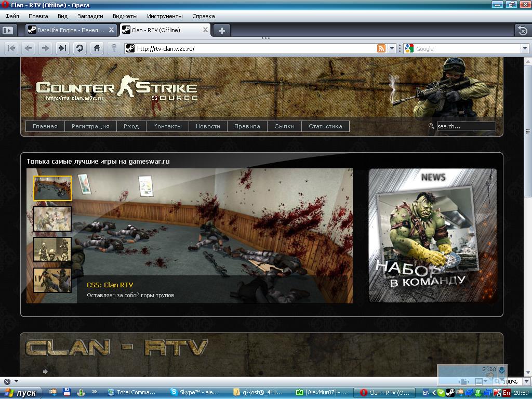The height and width of the screenshot is (399, 532).
Task: Click the Steam system tray icon
Action: click(x=450, y=393)
